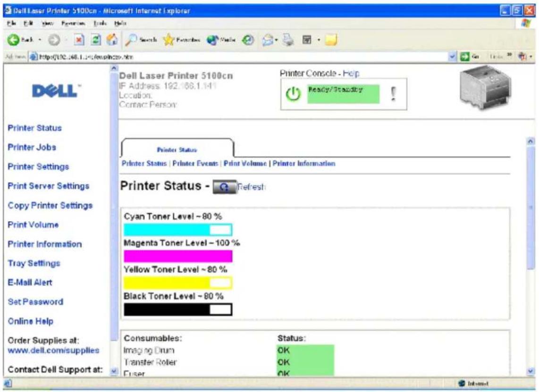This screenshot has width=539, height=392.
Task: Open Set Password link
Action: [x=35, y=301]
